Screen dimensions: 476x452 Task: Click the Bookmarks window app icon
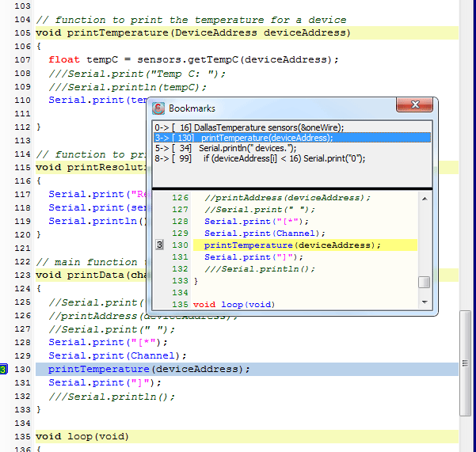158,108
